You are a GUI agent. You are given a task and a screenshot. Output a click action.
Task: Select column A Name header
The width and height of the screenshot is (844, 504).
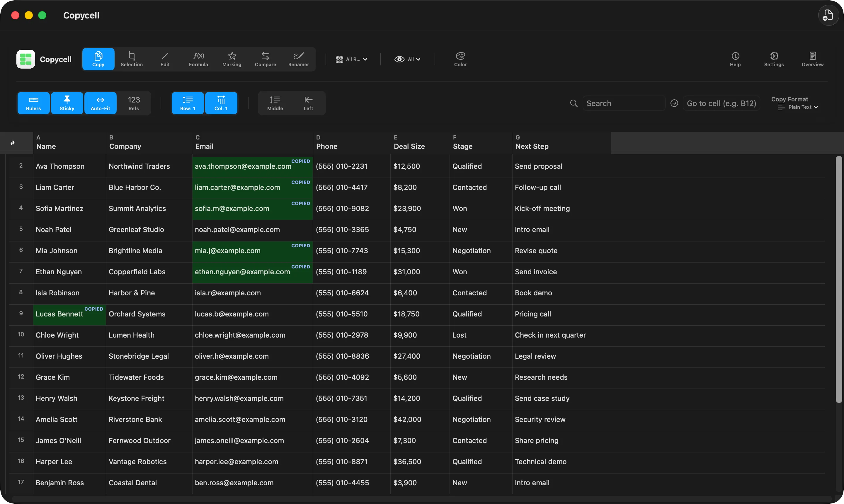pyautogui.click(x=69, y=143)
